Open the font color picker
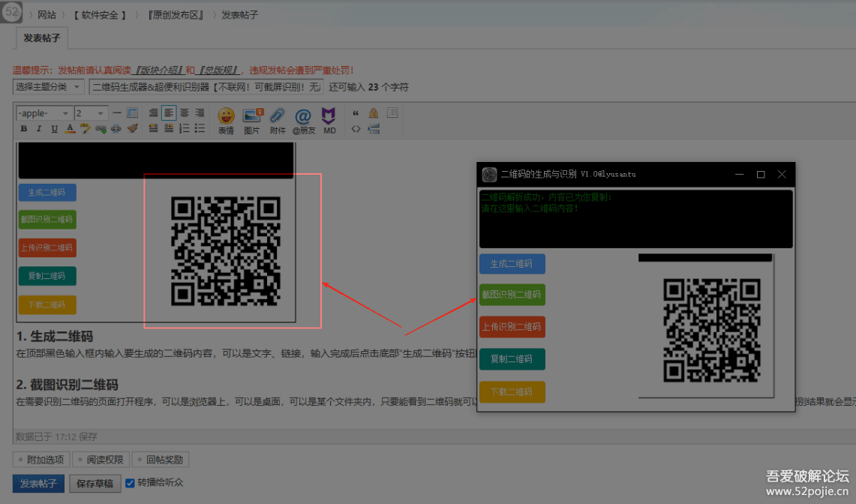The width and height of the screenshot is (856, 504). pyautogui.click(x=70, y=129)
